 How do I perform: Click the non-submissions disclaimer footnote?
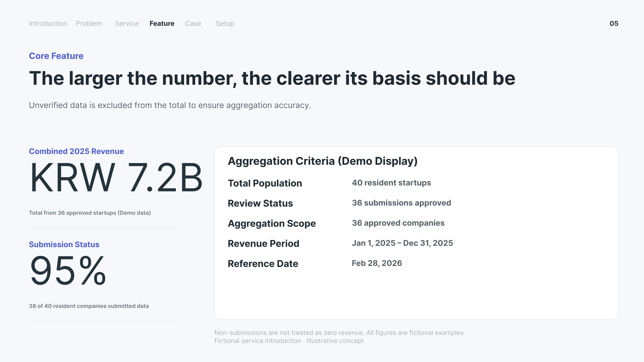[340, 333]
